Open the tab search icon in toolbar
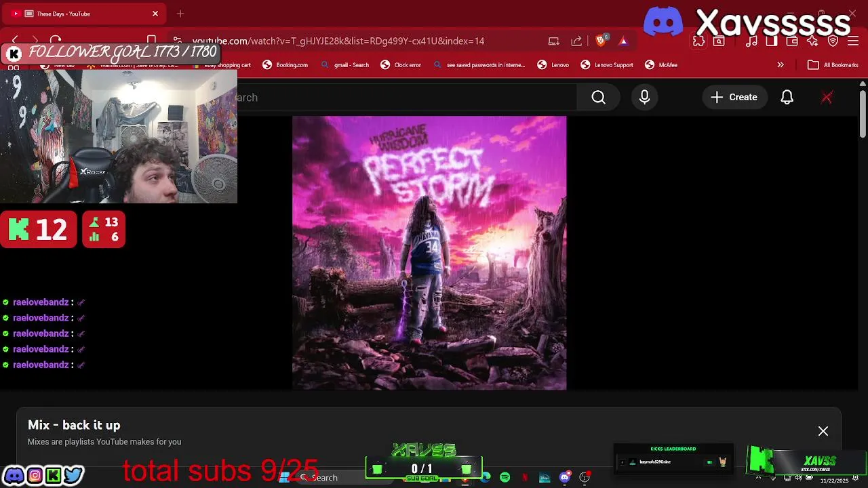 coord(719,41)
